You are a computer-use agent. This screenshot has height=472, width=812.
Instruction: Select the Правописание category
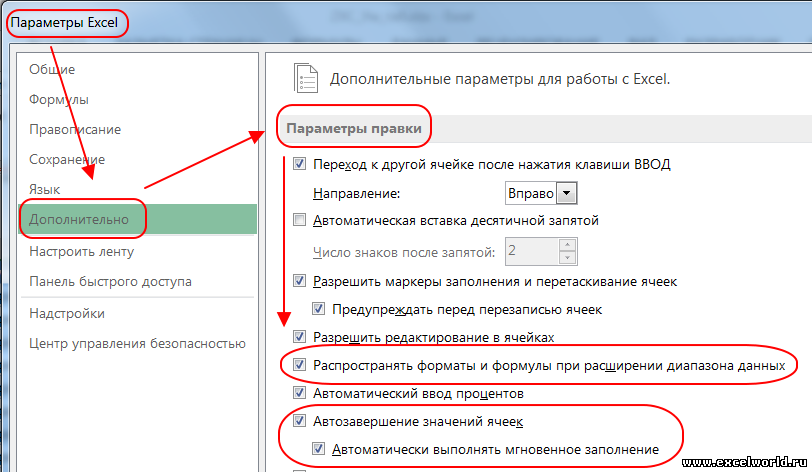pyautogui.click(x=75, y=130)
